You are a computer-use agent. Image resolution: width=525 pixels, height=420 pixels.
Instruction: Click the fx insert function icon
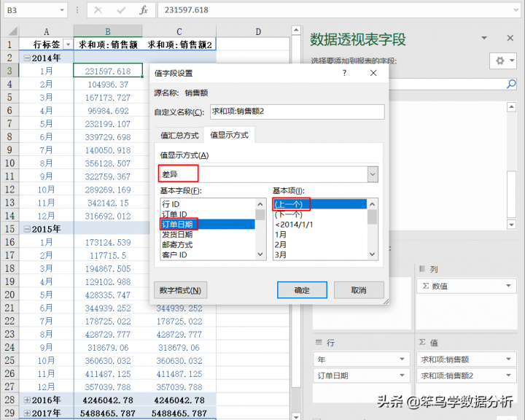click(x=144, y=10)
